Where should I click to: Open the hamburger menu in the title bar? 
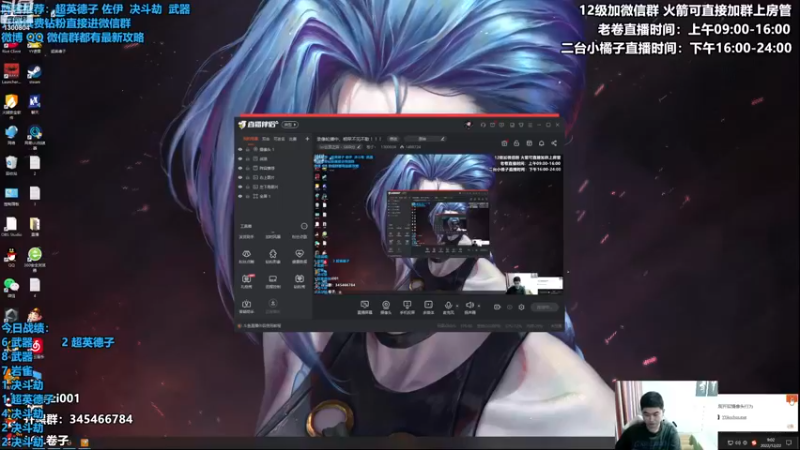pos(530,124)
